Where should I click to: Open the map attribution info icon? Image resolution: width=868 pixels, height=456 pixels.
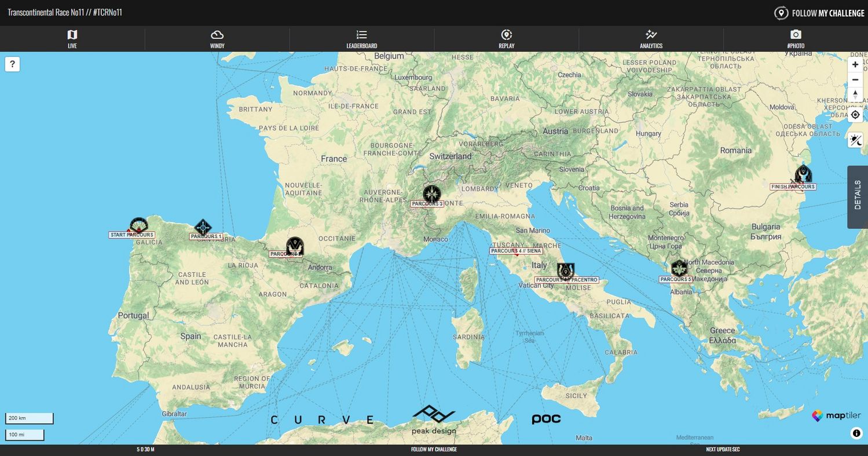(856, 433)
